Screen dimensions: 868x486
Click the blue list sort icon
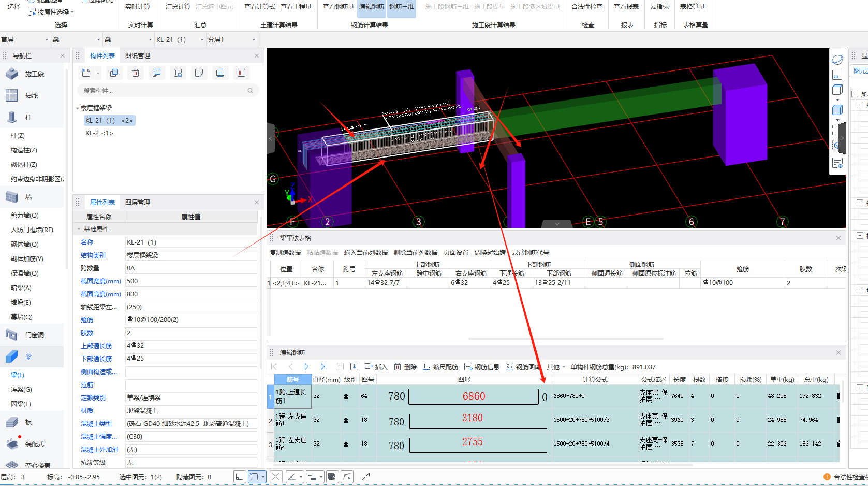(220, 73)
